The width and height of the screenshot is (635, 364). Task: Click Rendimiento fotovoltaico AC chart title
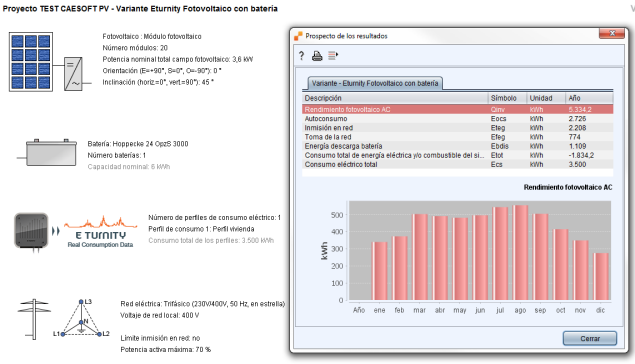[x=568, y=187]
